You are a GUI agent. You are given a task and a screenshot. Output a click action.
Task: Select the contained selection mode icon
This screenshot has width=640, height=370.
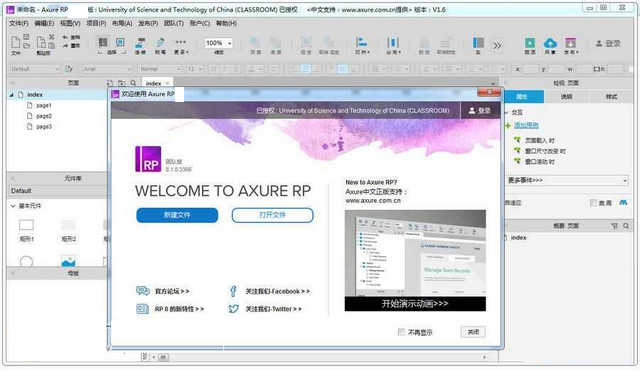click(120, 42)
